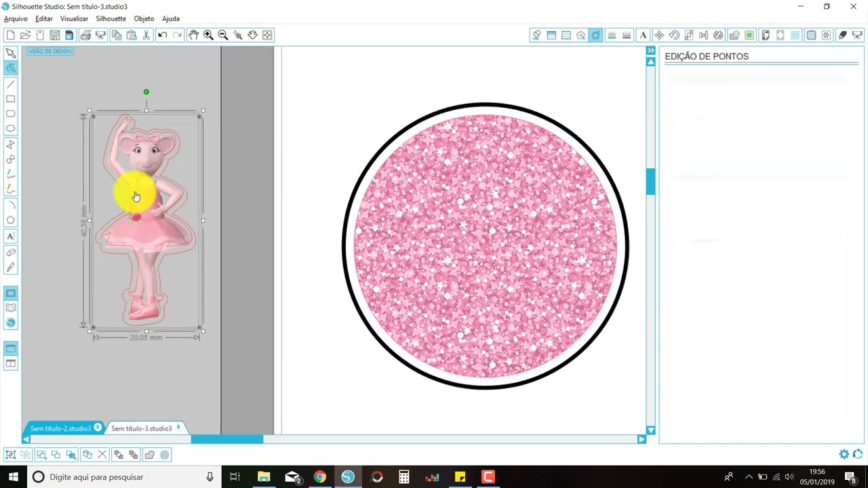Image resolution: width=868 pixels, height=488 pixels.
Task: Zoom out of the canvas
Action: point(223,35)
